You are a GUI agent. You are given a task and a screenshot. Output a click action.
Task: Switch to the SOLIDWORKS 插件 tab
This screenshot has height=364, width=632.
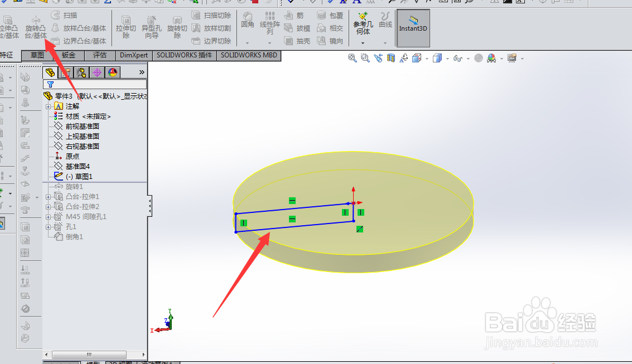[184, 55]
